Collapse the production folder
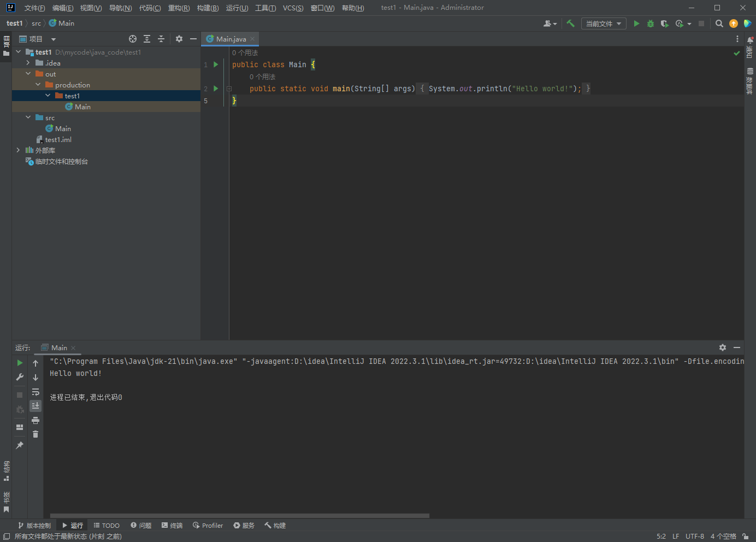756x542 pixels. tap(38, 85)
